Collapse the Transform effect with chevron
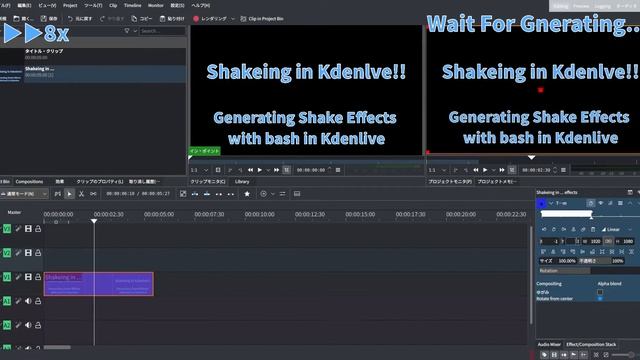Screen dimensions: 640x360 [x=551, y=203]
